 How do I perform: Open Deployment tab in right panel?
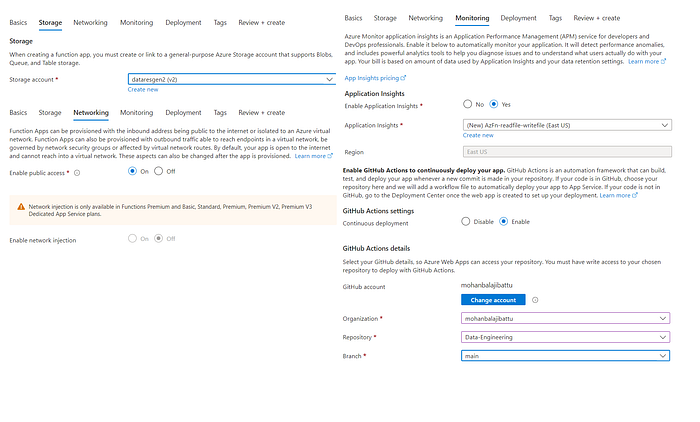[x=518, y=18]
